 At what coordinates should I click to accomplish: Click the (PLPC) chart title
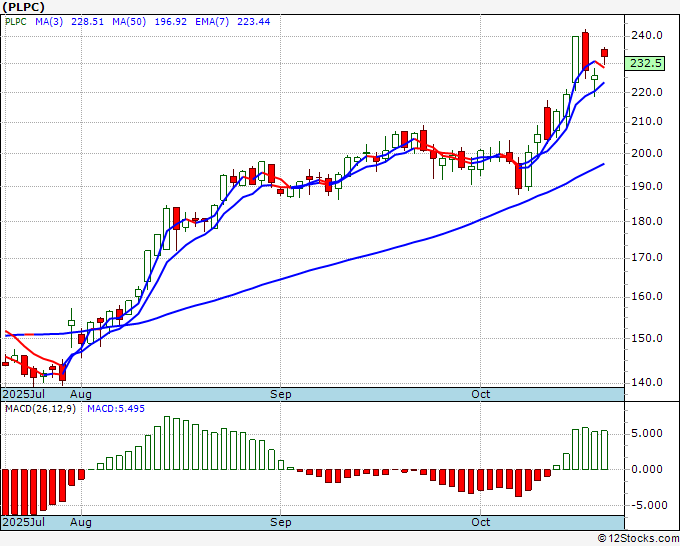tap(23, 7)
